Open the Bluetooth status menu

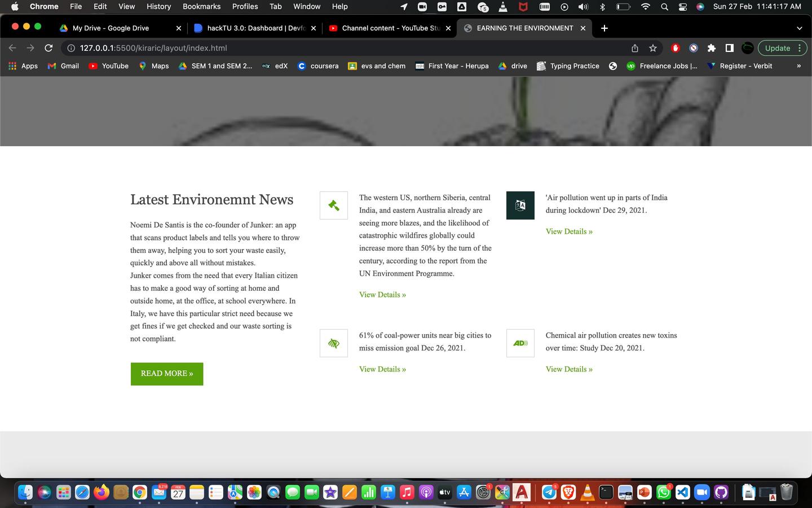coord(602,7)
